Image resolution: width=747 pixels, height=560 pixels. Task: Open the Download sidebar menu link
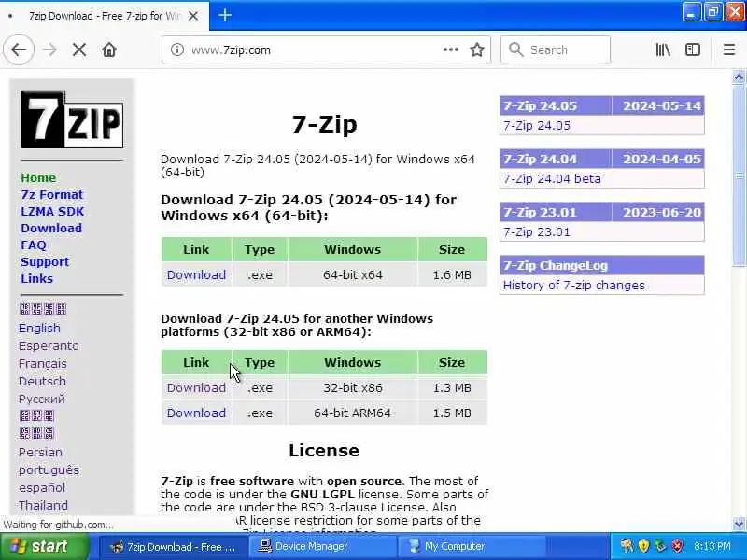[x=51, y=228]
